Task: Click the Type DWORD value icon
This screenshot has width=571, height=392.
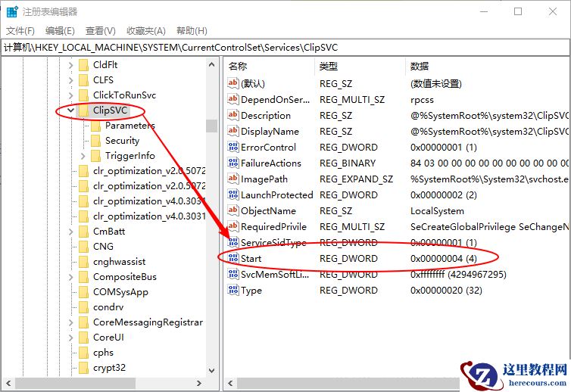Action: click(x=233, y=290)
